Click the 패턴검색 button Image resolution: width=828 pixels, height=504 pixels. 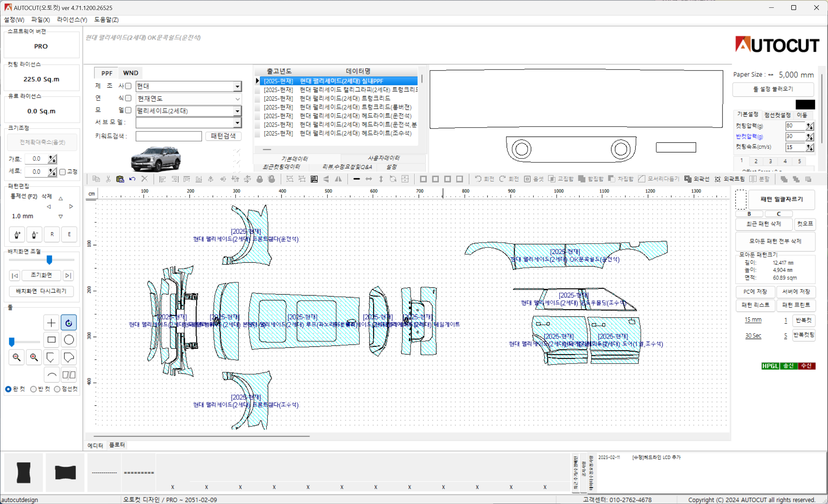[223, 136]
